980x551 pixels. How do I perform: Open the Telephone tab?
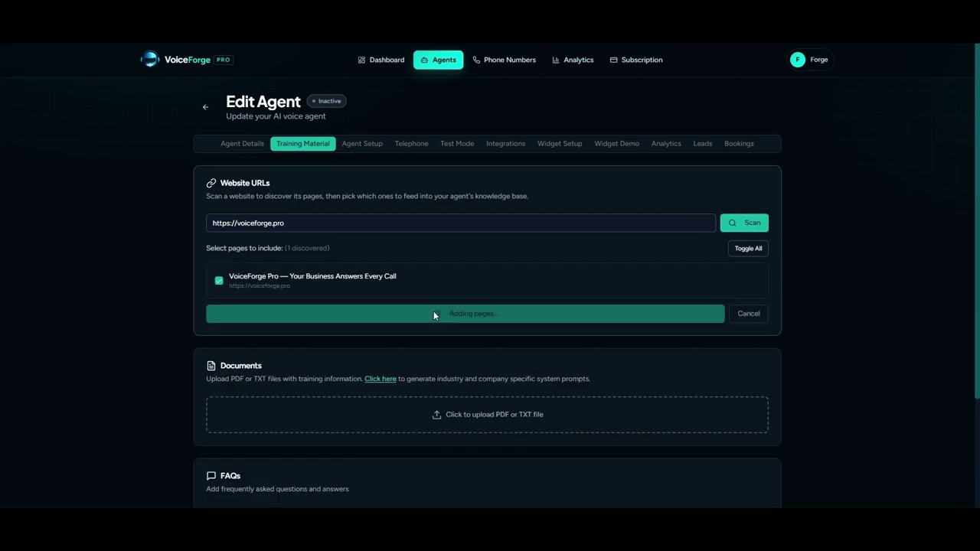(412, 144)
